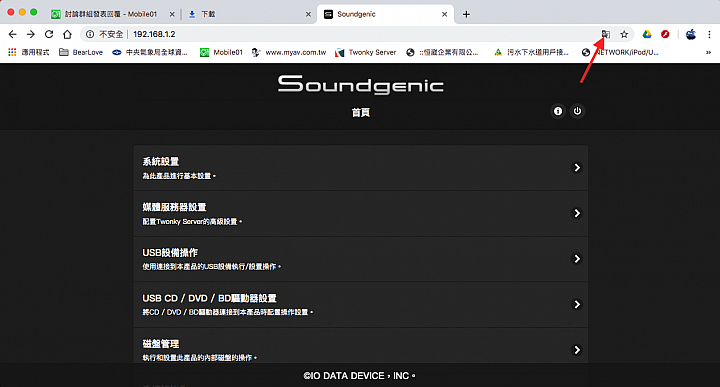Click the site info icon beside 不安全
Viewport: 720px width, 387px height.
click(90, 34)
